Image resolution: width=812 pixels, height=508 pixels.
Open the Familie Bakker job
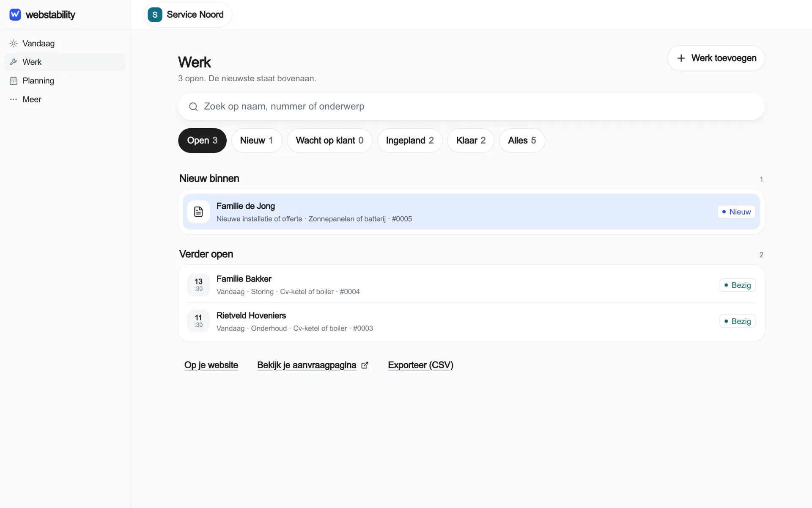pyautogui.click(x=471, y=285)
